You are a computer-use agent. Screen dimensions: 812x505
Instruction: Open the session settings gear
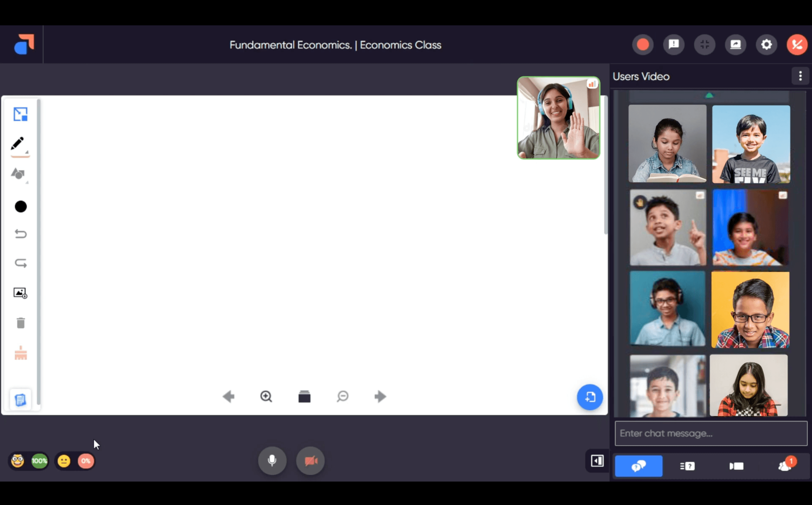click(x=767, y=44)
